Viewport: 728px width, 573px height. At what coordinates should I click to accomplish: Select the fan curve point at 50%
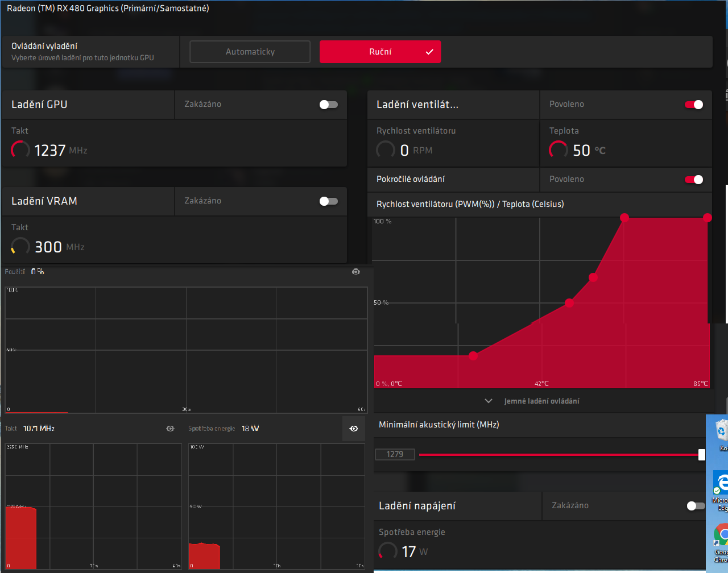(569, 303)
